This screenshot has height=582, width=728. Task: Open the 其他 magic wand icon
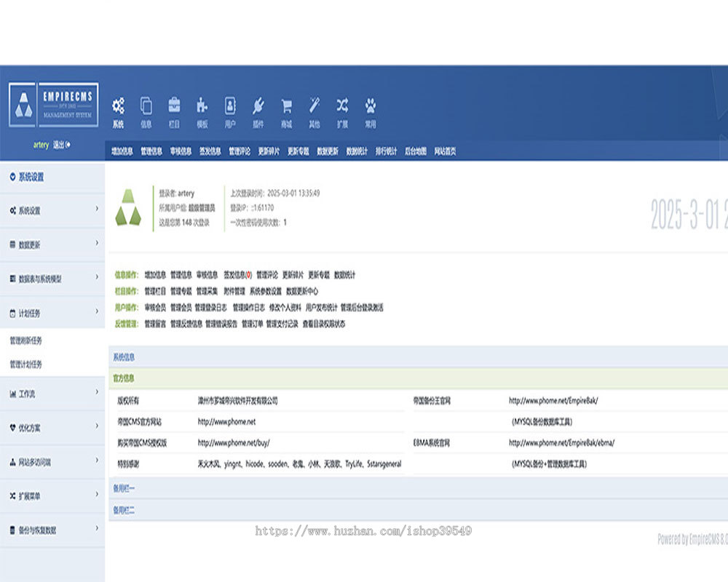314,105
